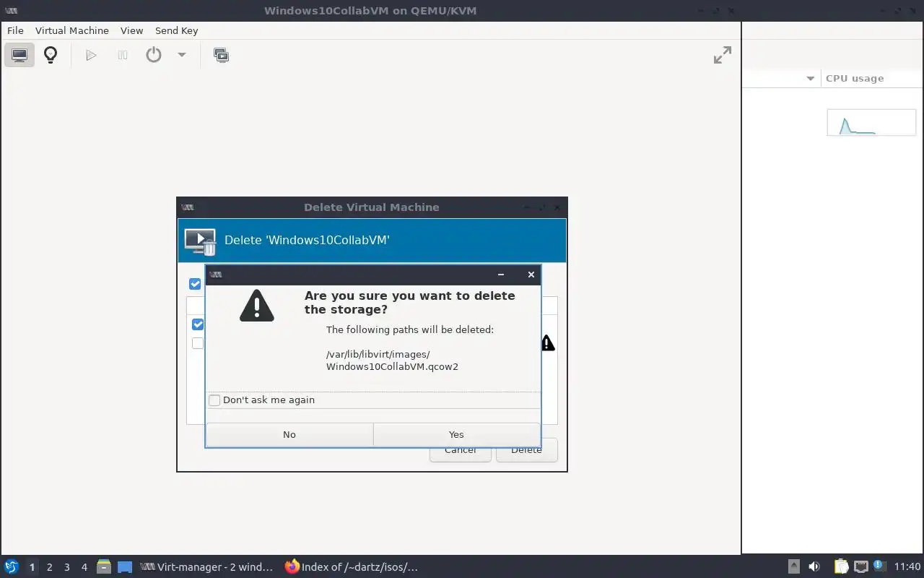Screen dimensions: 924x578
Task: Open the Virtual Machine menu
Action: pyautogui.click(x=72, y=30)
